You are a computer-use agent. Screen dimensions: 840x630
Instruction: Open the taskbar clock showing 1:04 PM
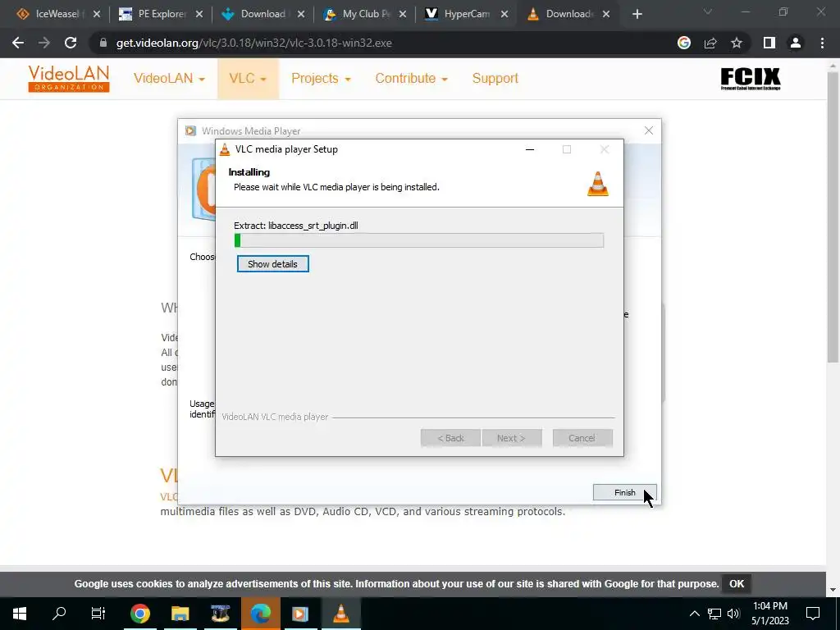click(769, 614)
